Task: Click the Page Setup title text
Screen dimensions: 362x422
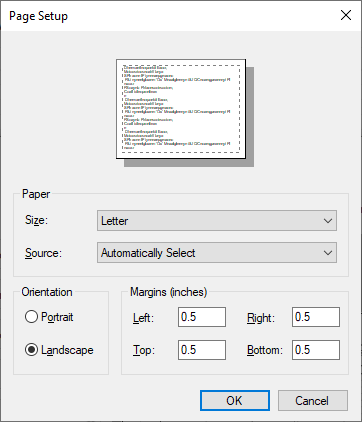Action: (38, 16)
